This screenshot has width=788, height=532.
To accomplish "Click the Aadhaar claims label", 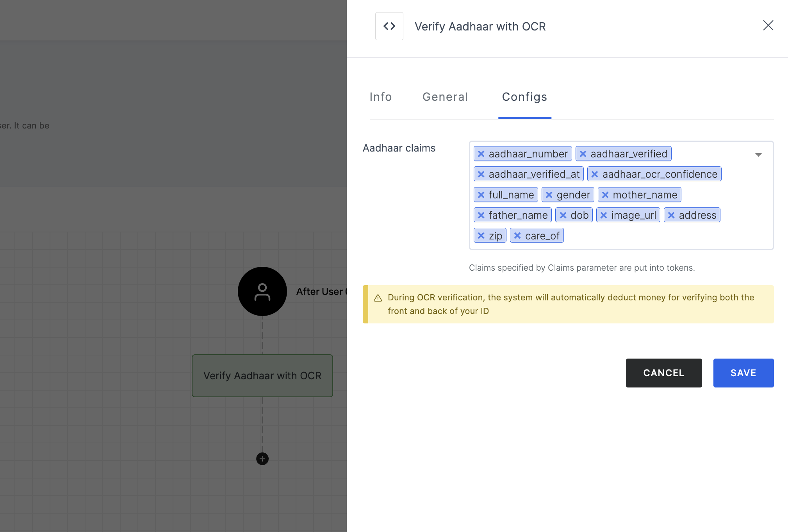I will 399,148.
